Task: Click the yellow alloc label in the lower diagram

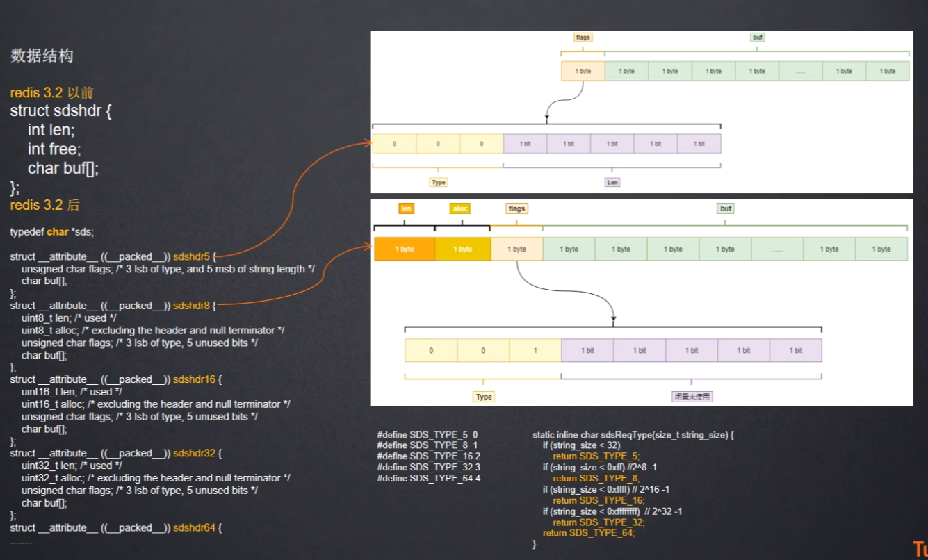Action: (460, 208)
